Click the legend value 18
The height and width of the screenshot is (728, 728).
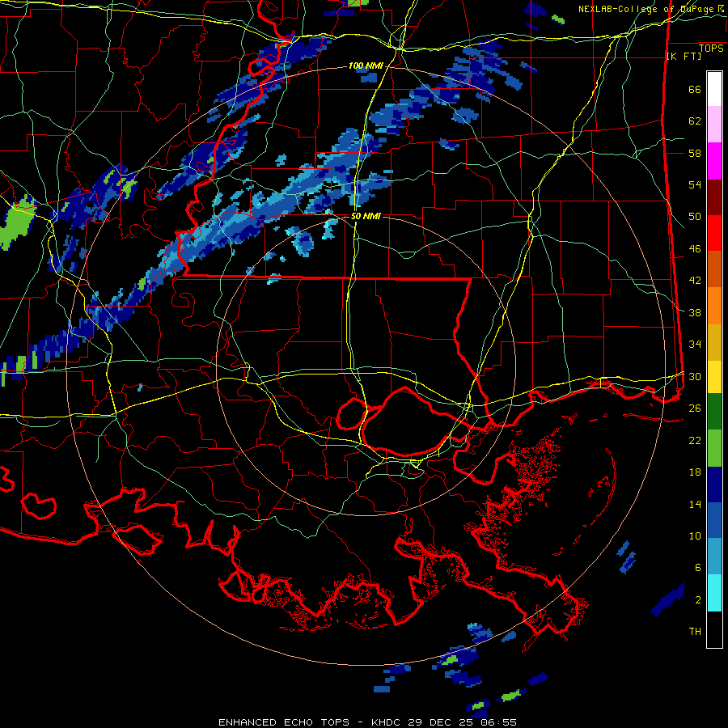pyautogui.click(x=695, y=472)
